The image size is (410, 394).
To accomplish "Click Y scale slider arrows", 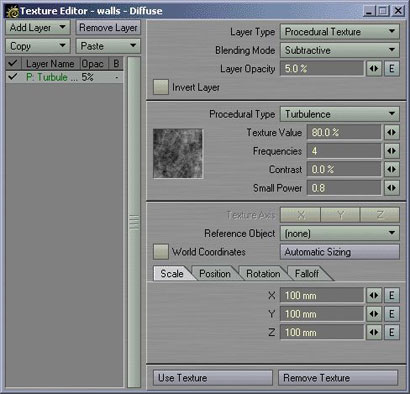I will coord(374,314).
